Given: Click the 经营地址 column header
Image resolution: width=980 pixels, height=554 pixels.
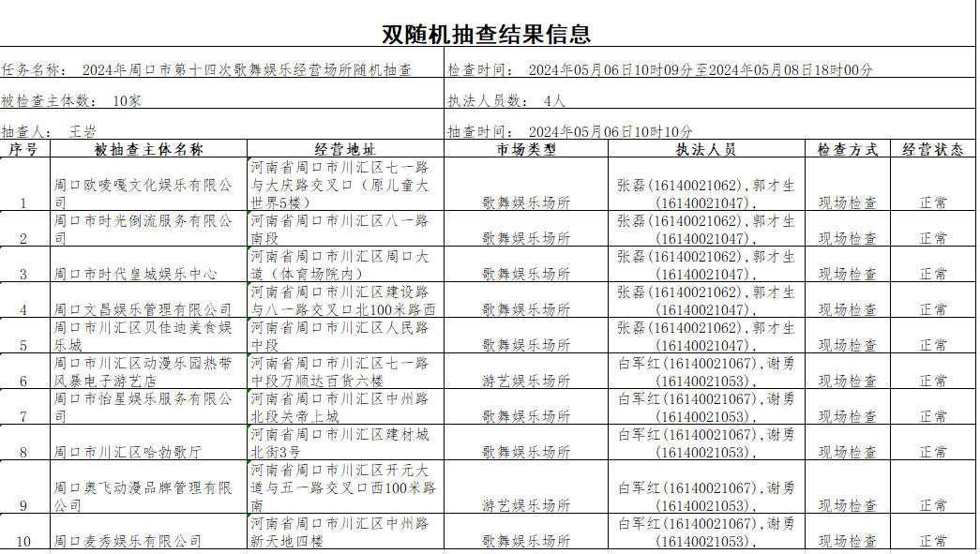Looking at the screenshot, I should (x=346, y=149).
